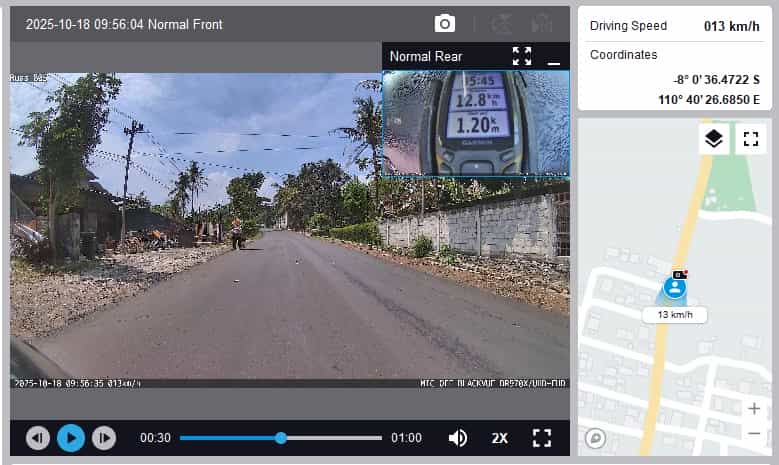Step to the previous frame
Image resolution: width=779 pixels, height=465 pixels.
[38, 438]
